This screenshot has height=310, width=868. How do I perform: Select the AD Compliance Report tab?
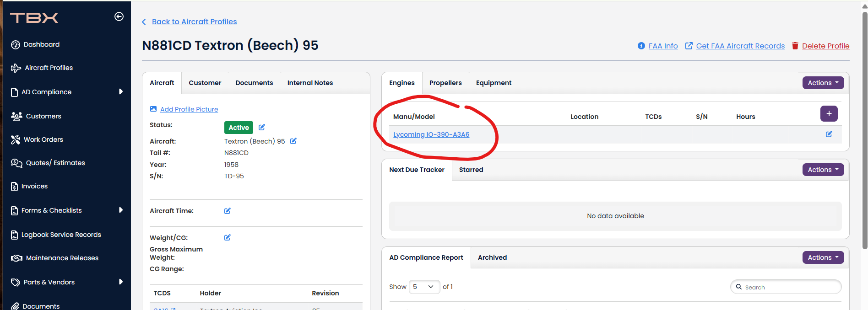(426, 257)
